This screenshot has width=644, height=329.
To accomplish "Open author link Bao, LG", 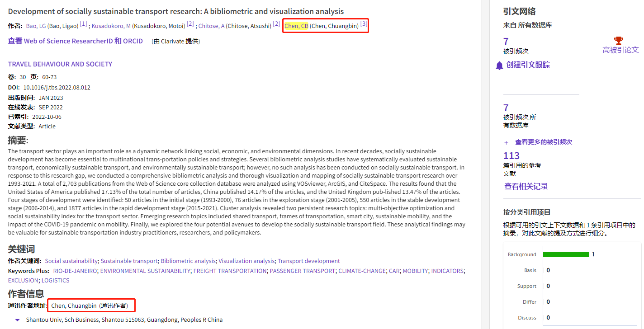I will point(36,26).
